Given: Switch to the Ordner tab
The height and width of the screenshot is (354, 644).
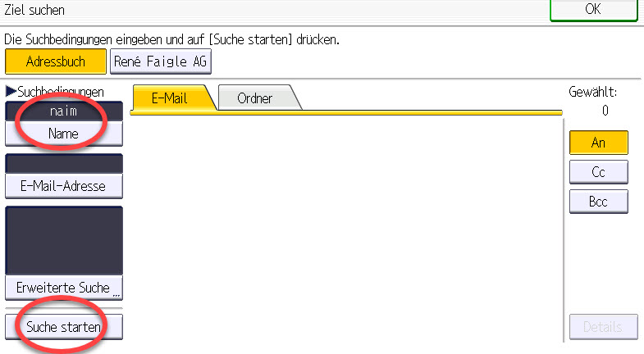Looking at the screenshot, I should click(255, 98).
